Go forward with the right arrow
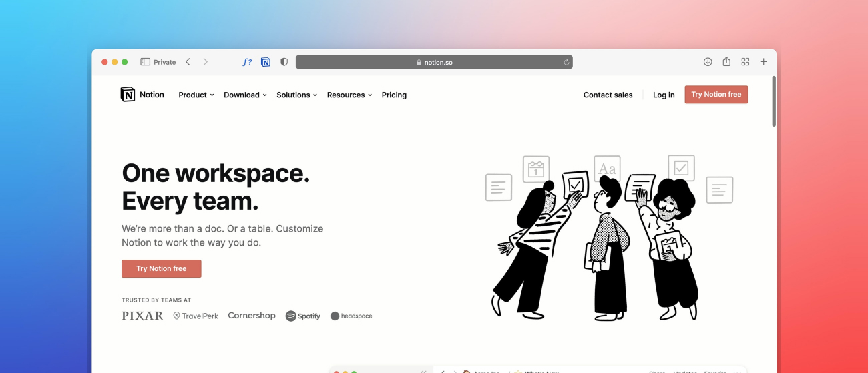The width and height of the screenshot is (868, 373). (205, 62)
